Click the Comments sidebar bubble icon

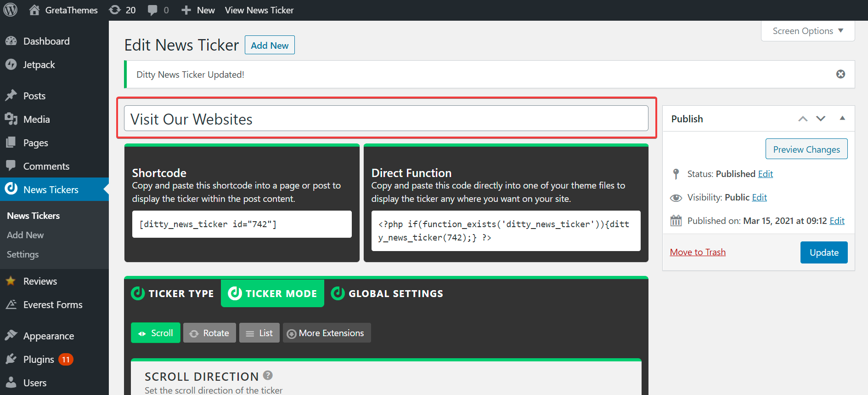tap(11, 166)
